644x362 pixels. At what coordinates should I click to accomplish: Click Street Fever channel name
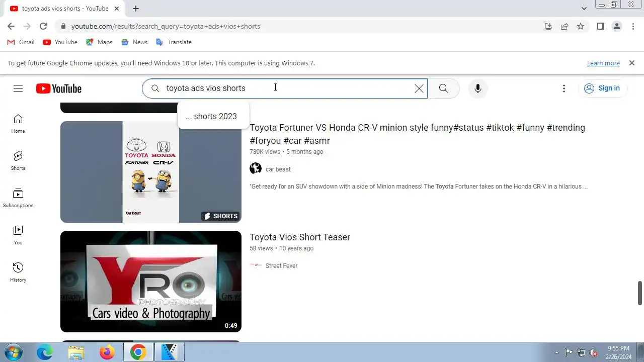(x=281, y=266)
